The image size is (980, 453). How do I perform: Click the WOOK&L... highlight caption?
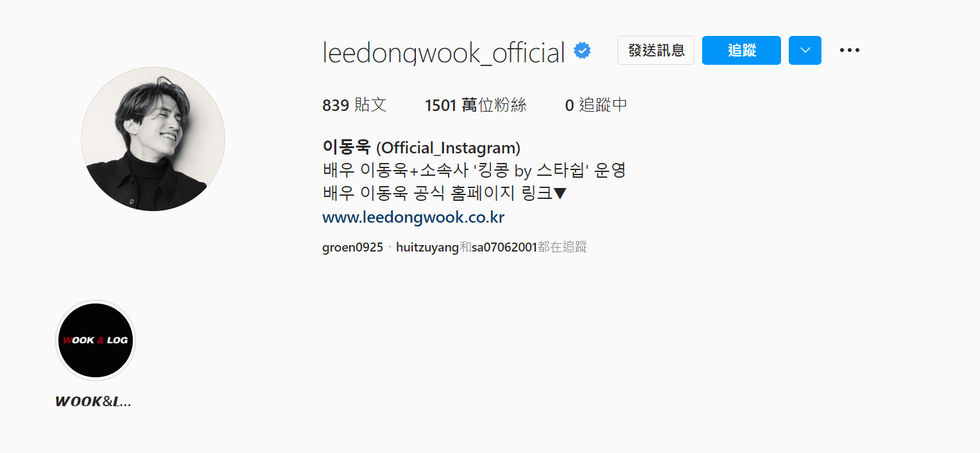[94, 402]
